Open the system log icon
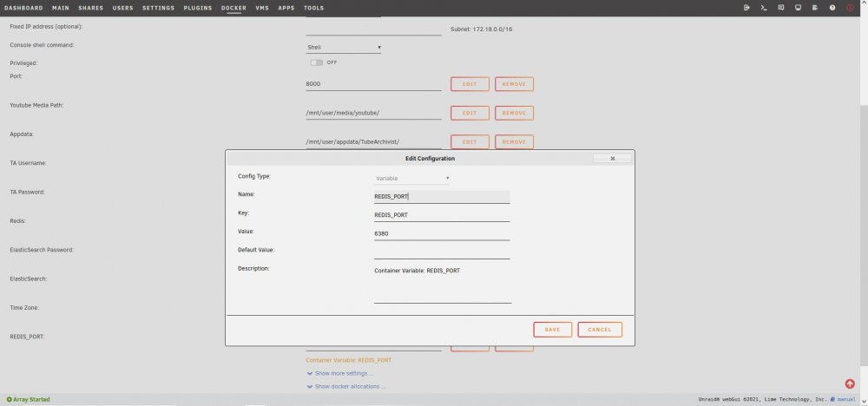The height and width of the screenshot is (406, 868). [815, 8]
